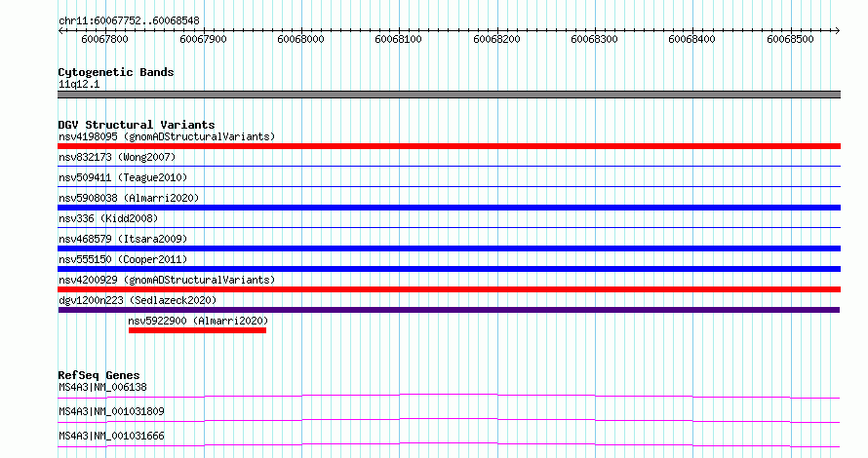Screen dimensions: 868x458
Task: Click ruler position 60068400
Action: [691, 39]
